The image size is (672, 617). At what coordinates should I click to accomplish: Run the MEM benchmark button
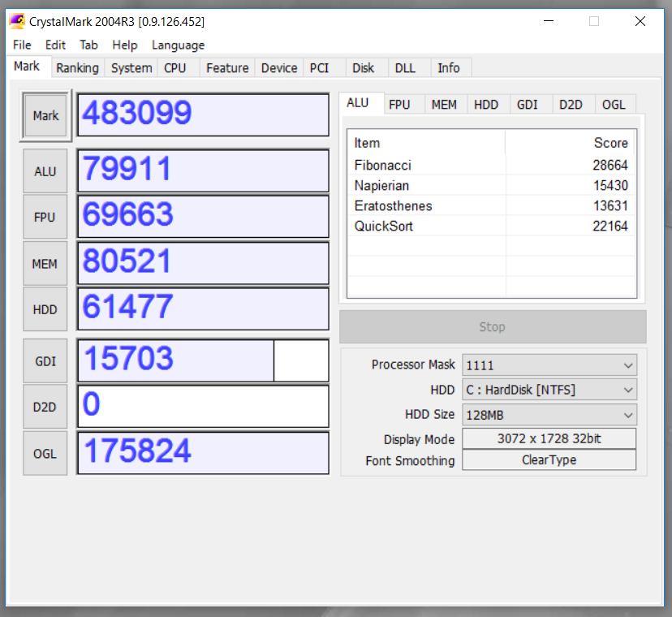45,264
